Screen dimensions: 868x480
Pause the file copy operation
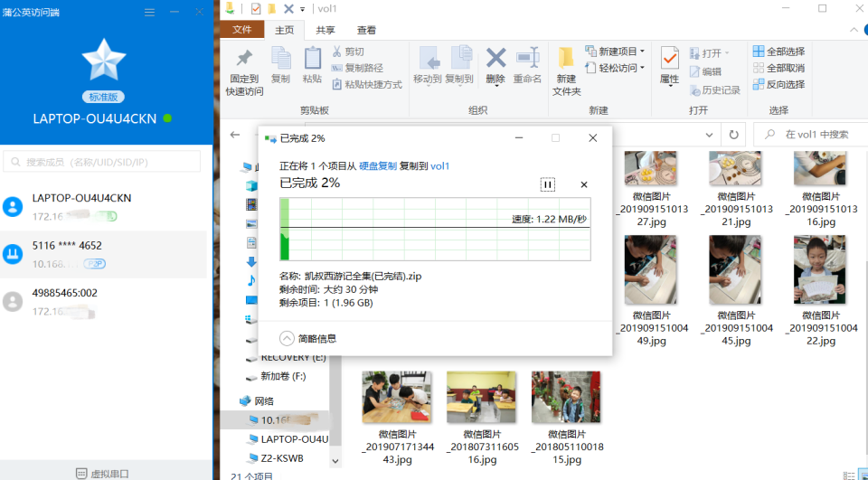548,184
